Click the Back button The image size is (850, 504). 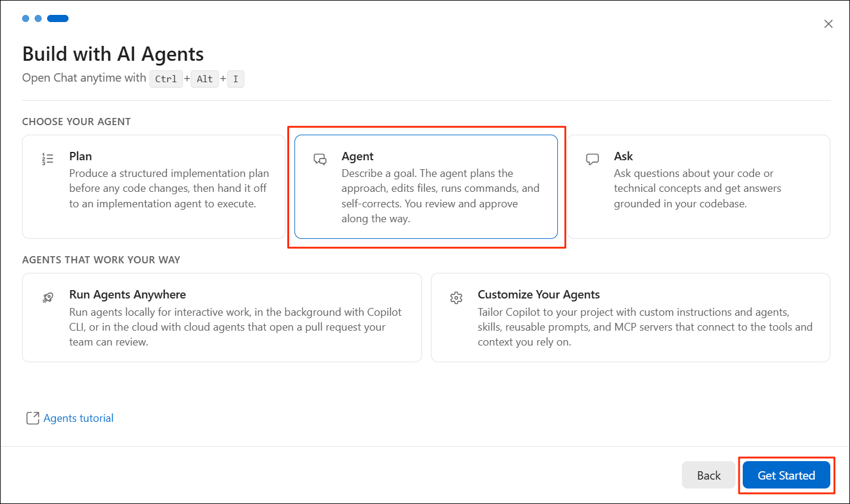click(x=709, y=475)
